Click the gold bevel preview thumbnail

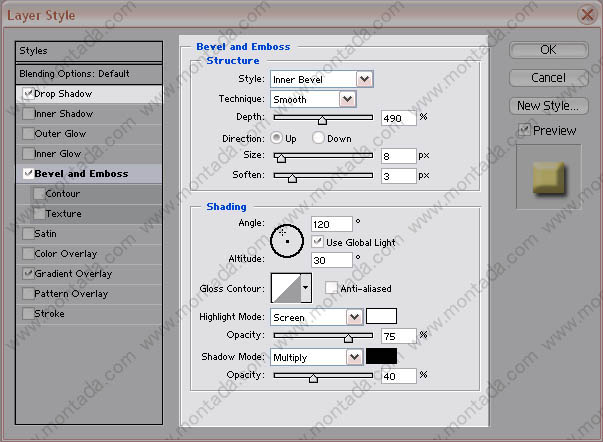[x=549, y=177]
